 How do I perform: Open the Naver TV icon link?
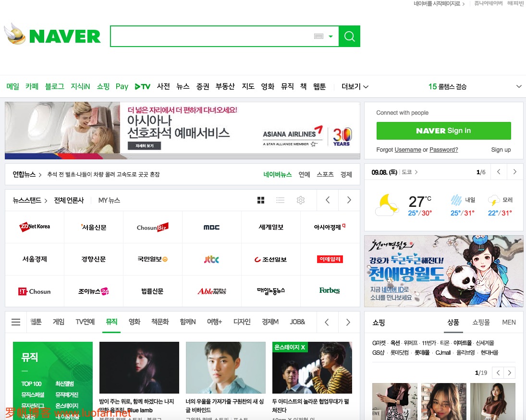point(142,86)
